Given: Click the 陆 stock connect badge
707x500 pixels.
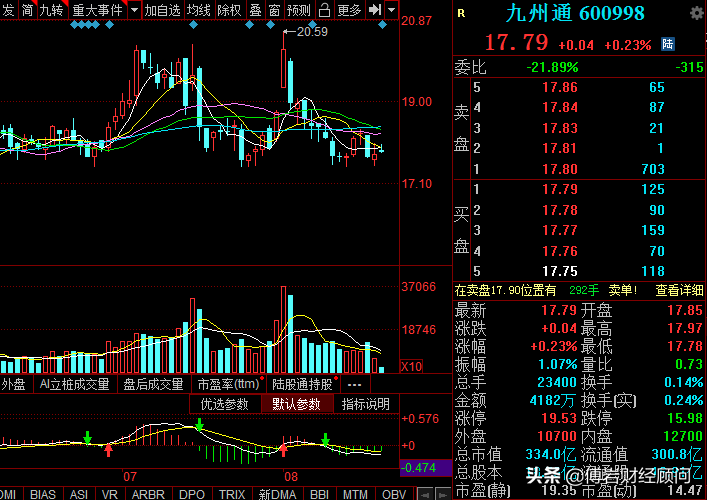Looking at the screenshot, I should 668,44.
